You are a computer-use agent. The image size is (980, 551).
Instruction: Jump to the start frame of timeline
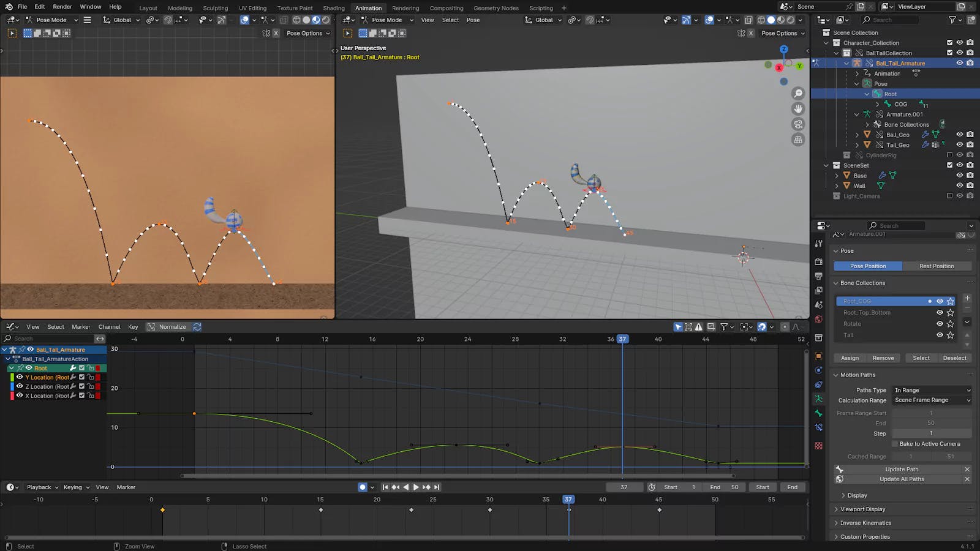click(385, 487)
